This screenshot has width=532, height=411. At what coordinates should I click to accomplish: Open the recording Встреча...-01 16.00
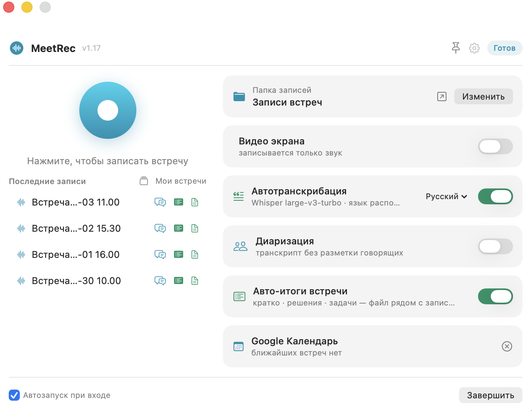[x=76, y=255]
